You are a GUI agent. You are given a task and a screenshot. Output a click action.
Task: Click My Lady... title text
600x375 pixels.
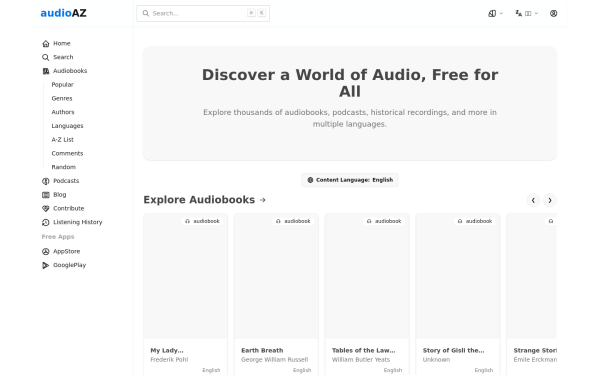[x=167, y=351]
